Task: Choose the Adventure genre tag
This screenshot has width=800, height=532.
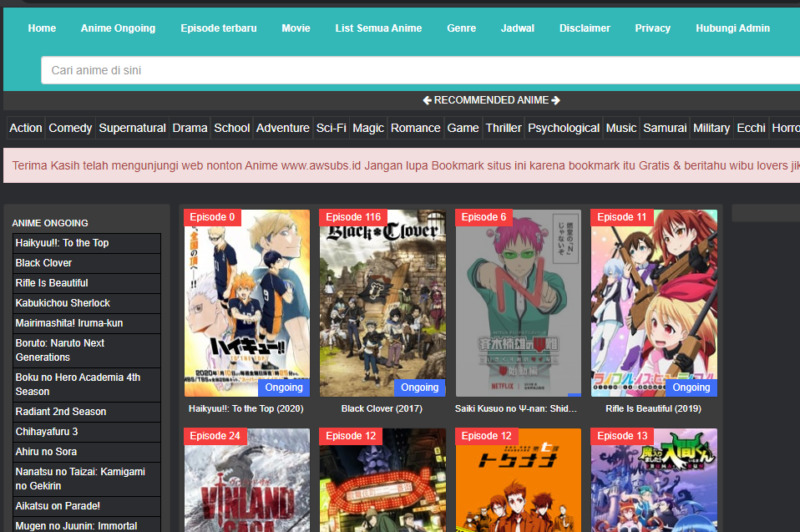Action: point(283,128)
